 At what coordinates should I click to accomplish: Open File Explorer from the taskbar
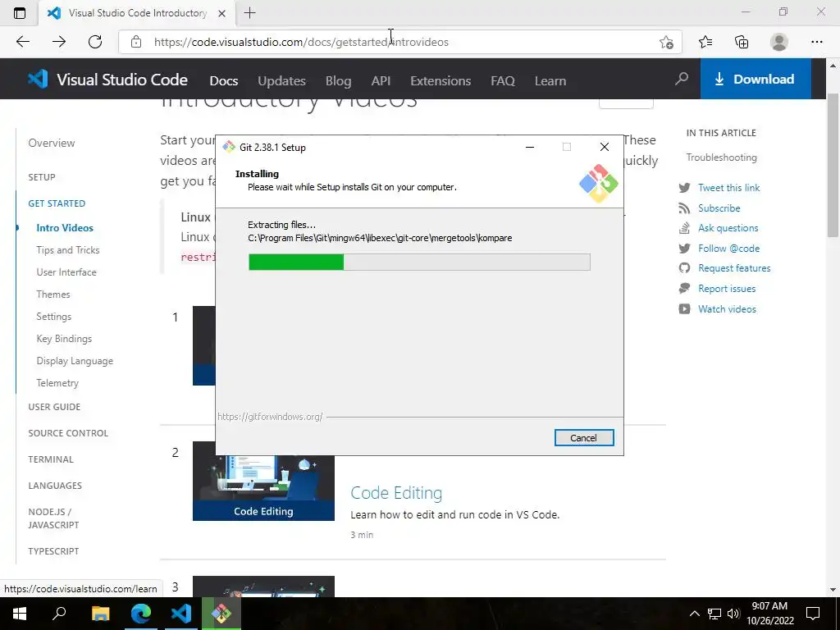[x=100, y=614]
